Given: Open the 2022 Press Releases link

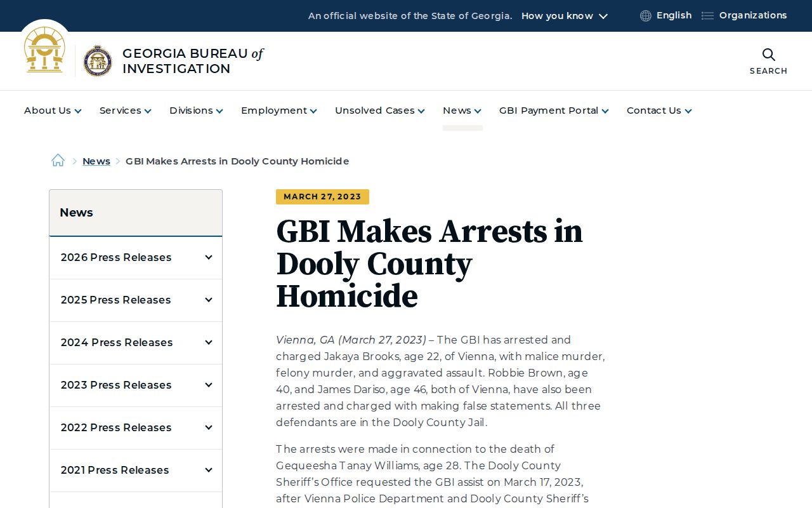Looking at the screenshot, I should tap(116, 427).
